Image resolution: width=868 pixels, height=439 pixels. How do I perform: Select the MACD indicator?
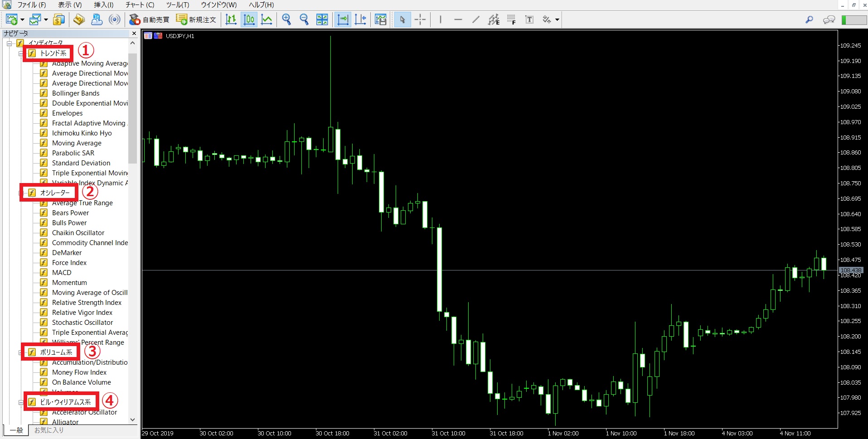tap(62, 273)
